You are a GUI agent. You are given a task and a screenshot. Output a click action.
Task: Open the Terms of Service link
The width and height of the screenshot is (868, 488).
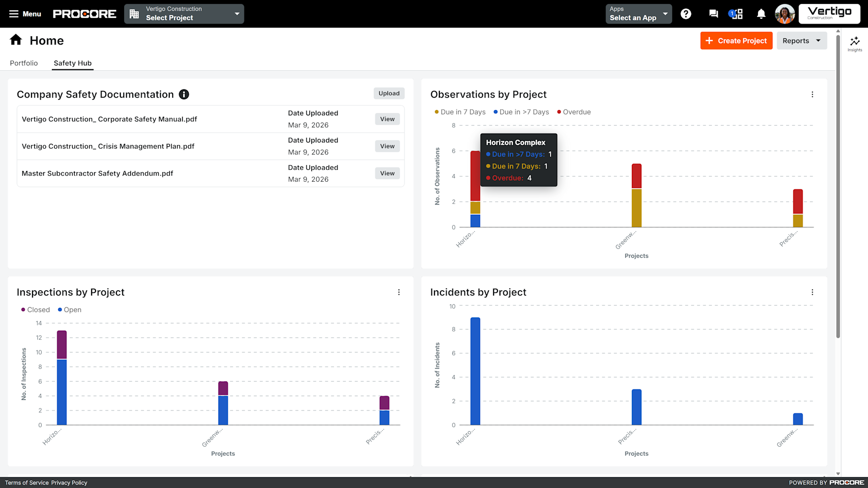click(27, 483)
